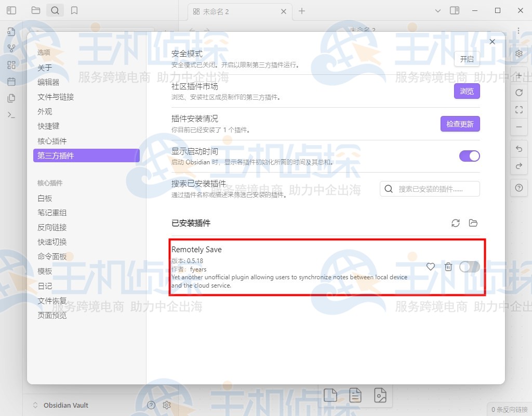Open the plugins folder icon
This screenshot has width=532, height=416.
click(473, 223)
